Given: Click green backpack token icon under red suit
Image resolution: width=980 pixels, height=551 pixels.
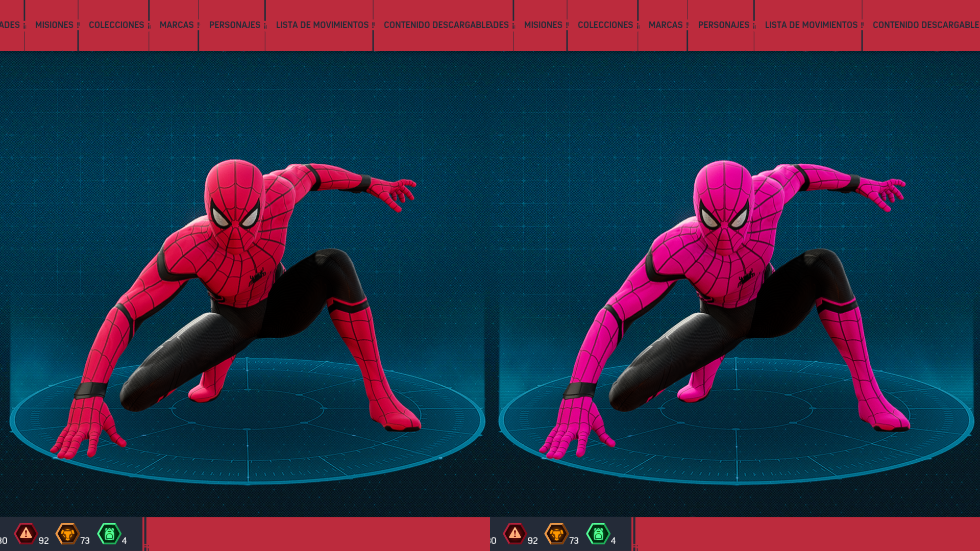Looking at the screenshot, I should point(109,534).
